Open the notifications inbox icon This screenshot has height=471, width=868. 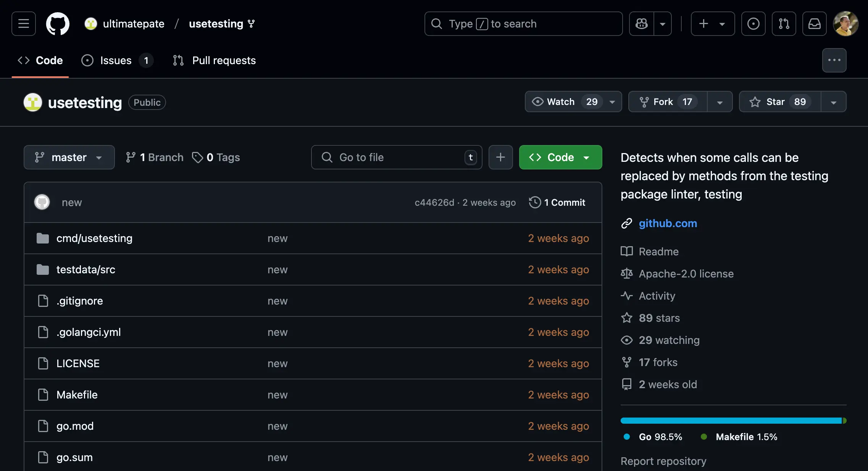[815, 24]
